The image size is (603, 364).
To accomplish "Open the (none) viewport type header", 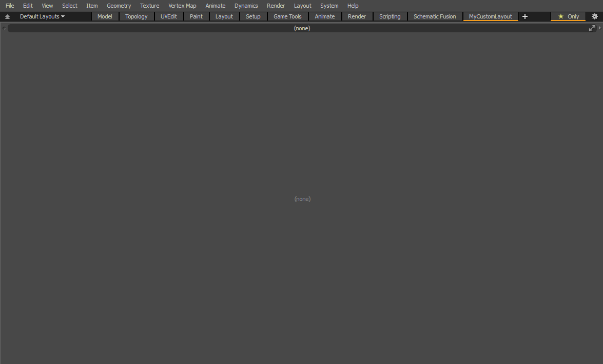I will [x=302, y=28].
